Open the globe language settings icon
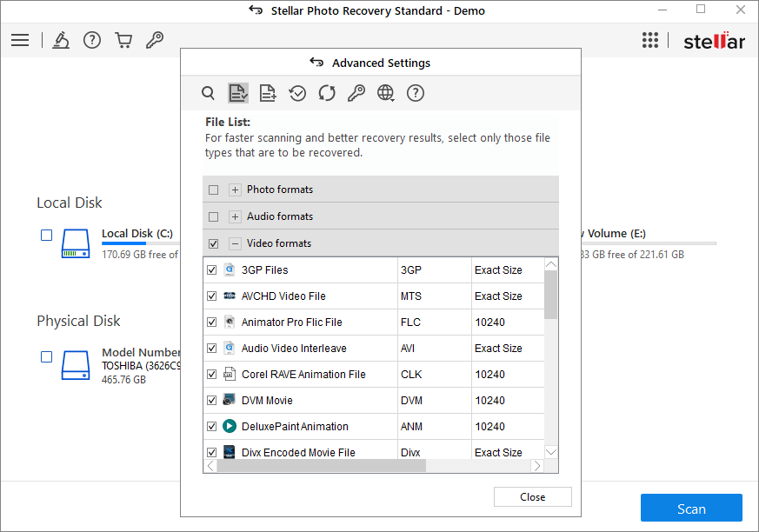 (x=386, y=93)
